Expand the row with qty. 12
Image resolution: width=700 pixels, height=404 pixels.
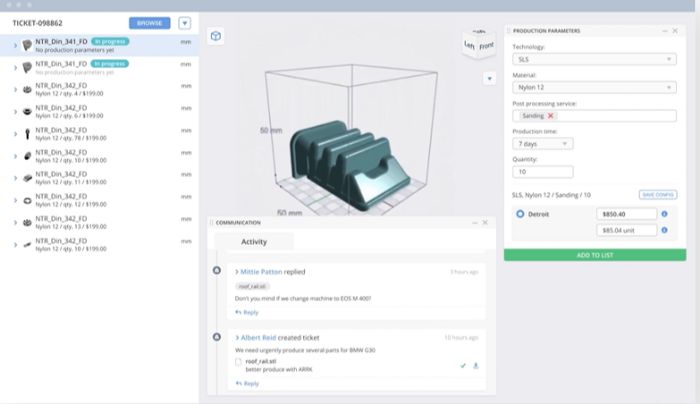tap(15, 200)
